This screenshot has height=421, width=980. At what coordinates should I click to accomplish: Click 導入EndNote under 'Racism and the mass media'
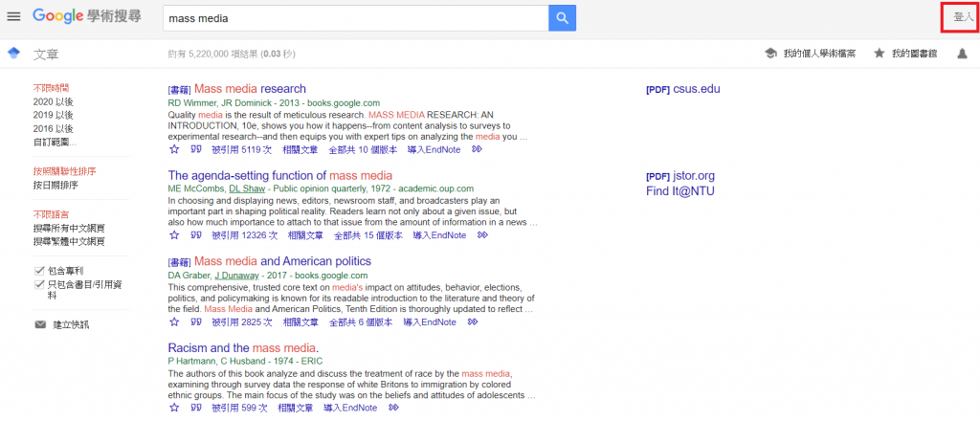[350, 408]
